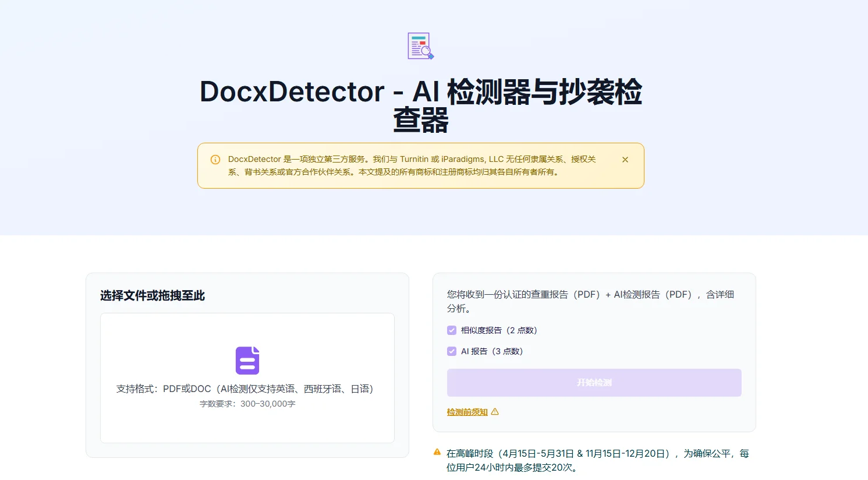
Task: Click the orange warning icon by peak-hours notice
Action: tap(437, 452)
